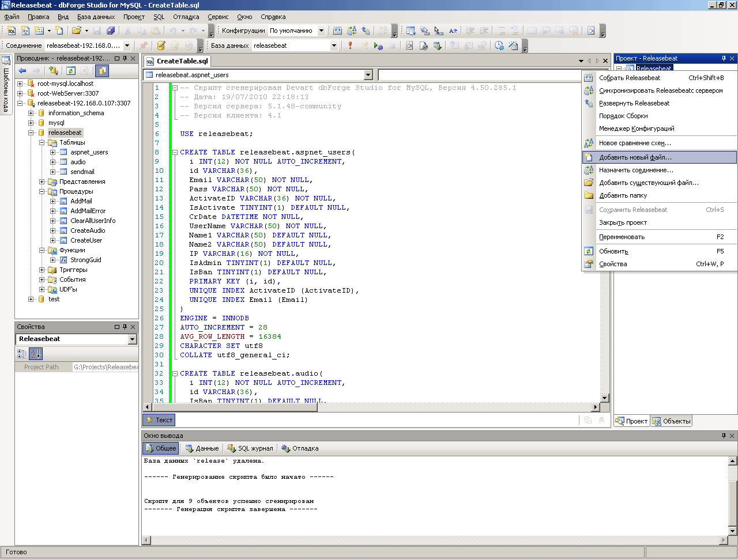Viewport: 738px width, 560px height.
Task: Click the StrongGuid function fx icon
Action: (63, 260)
